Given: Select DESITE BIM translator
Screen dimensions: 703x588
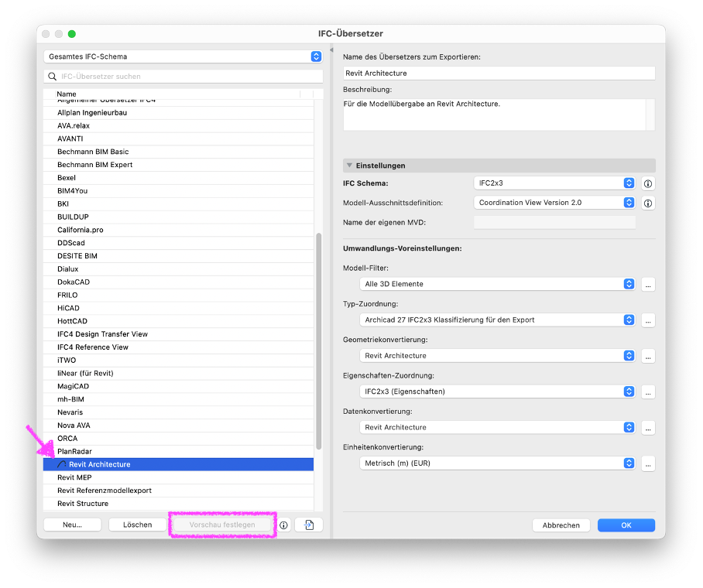Looking at the screenshot, I should 178,256.
